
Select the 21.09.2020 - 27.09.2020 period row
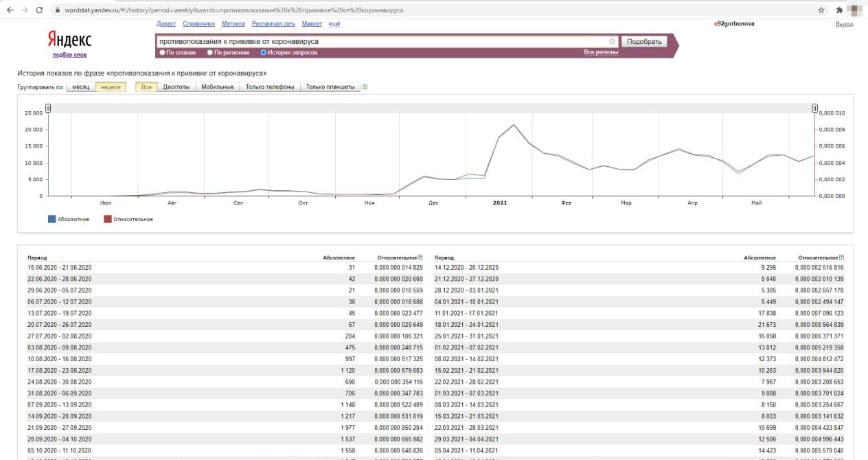point(225,428)
